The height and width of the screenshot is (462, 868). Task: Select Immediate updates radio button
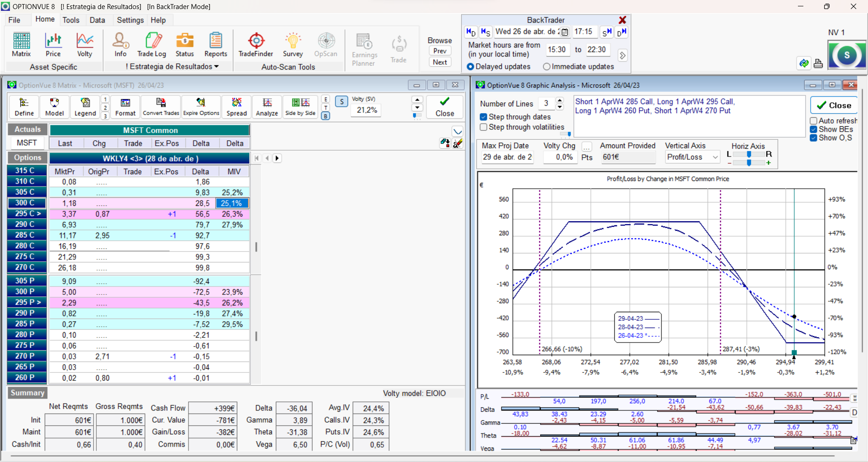point(547,67)
